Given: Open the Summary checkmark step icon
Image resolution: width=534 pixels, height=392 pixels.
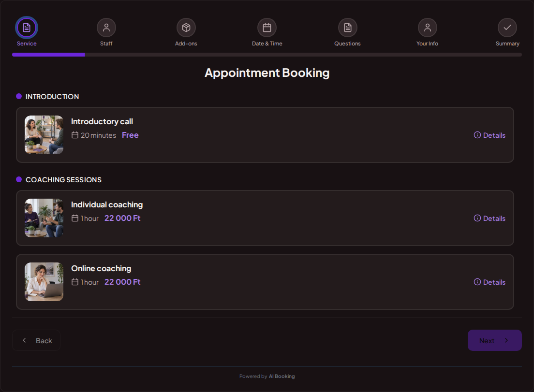Looking at the screenshot, I should pyautogui.click(x=507, y=28).
